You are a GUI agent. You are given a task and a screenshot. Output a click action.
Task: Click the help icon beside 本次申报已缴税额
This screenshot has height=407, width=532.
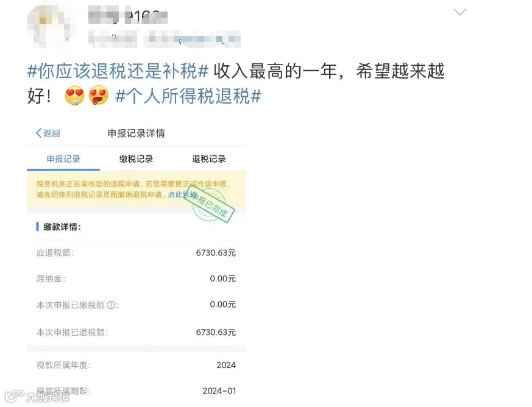pyautogui.click(x=111, y=305)
